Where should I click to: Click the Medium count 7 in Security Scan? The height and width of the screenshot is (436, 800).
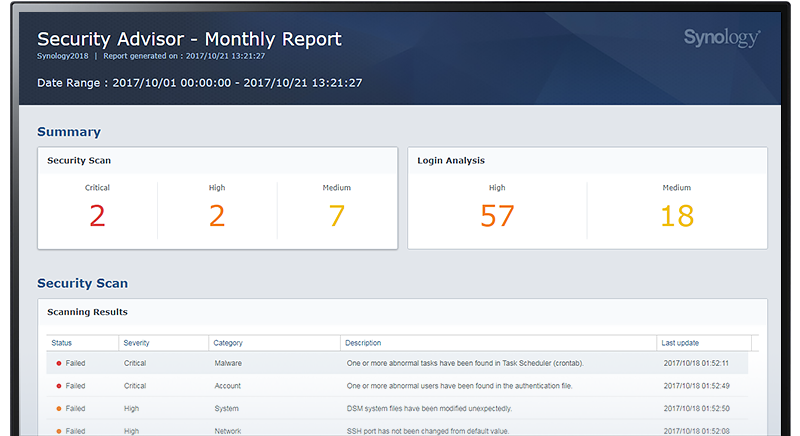point(337,215)
